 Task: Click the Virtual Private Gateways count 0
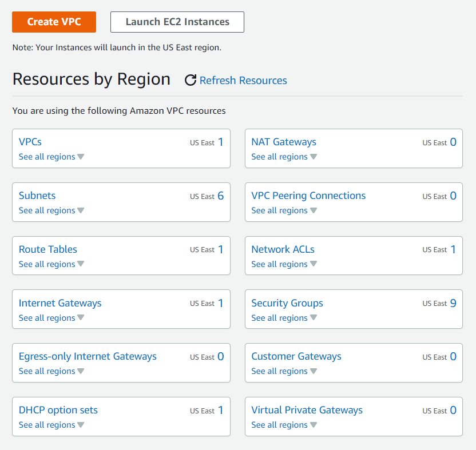tap(453, 410)
